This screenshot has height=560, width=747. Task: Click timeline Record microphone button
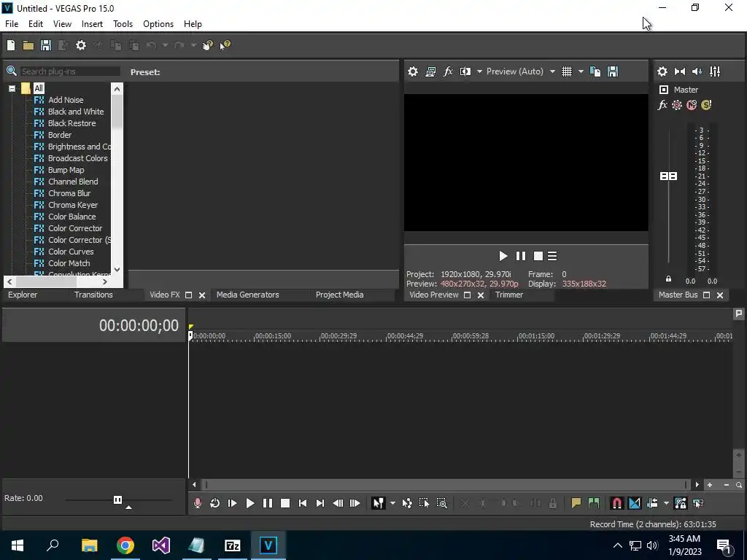(x=197, y=503)
